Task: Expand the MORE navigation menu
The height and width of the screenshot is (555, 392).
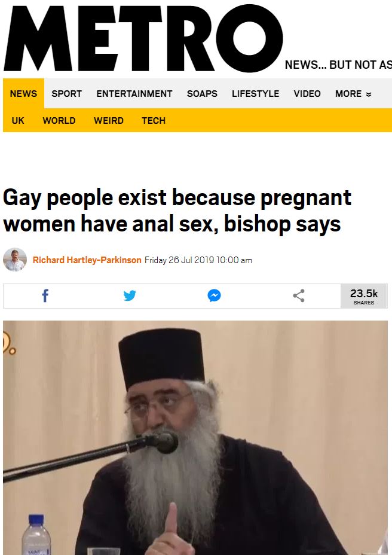Action: (353, 94)
